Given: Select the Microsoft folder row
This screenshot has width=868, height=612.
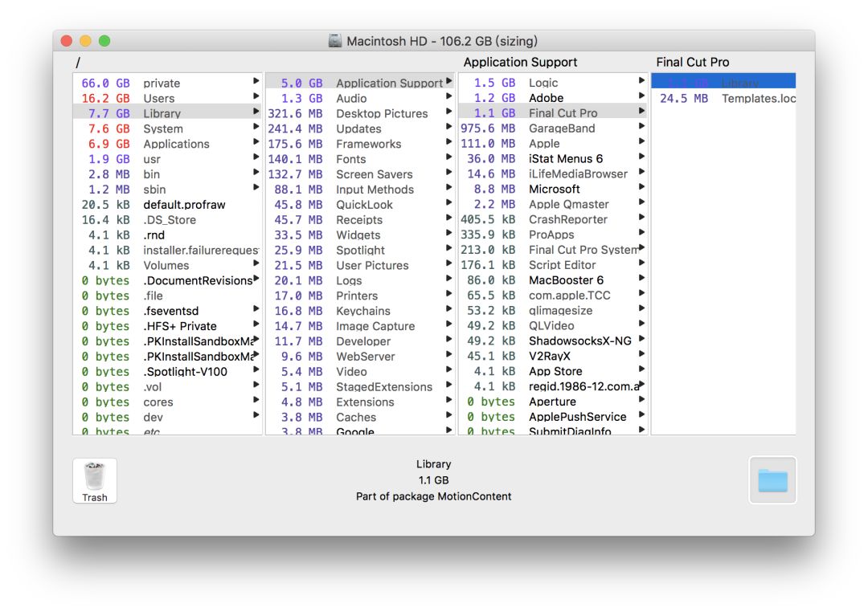Looking at the screenshot, I should (x=553, y=190).
